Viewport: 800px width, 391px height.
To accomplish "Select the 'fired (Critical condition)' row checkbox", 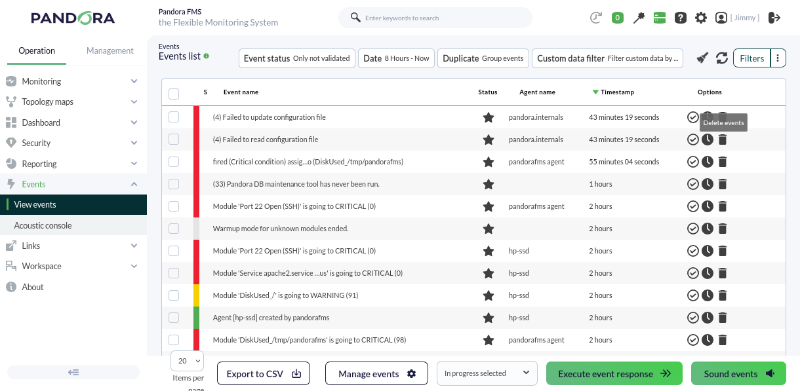I will coord(173,162).
